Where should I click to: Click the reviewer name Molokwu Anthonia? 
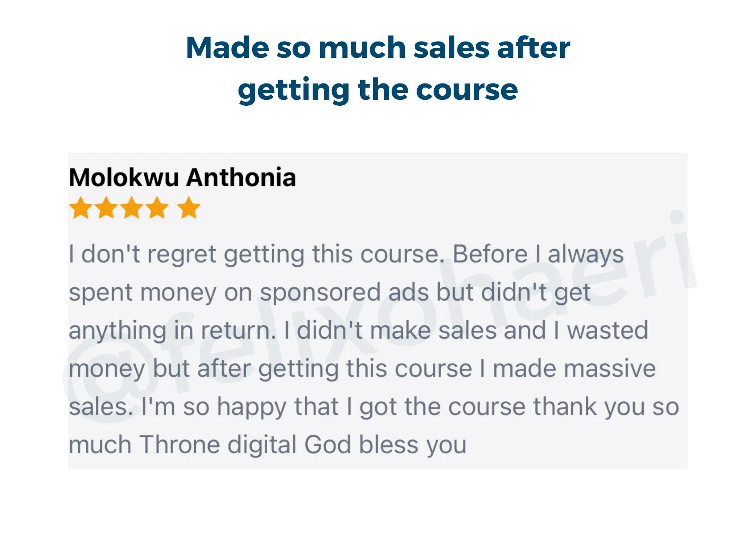coord(182,177)
